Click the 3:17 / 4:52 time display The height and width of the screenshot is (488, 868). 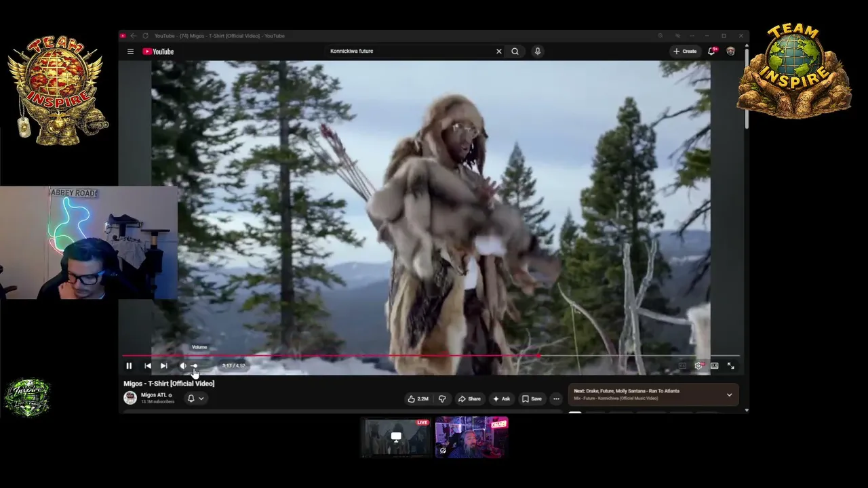coord(234,366)
